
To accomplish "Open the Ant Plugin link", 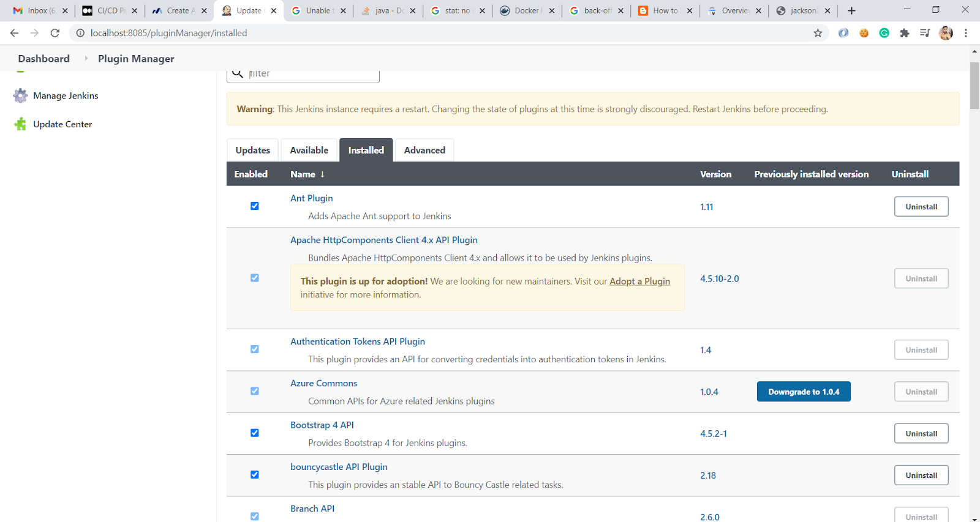I will pyautogui.click(x=312, y=198).
